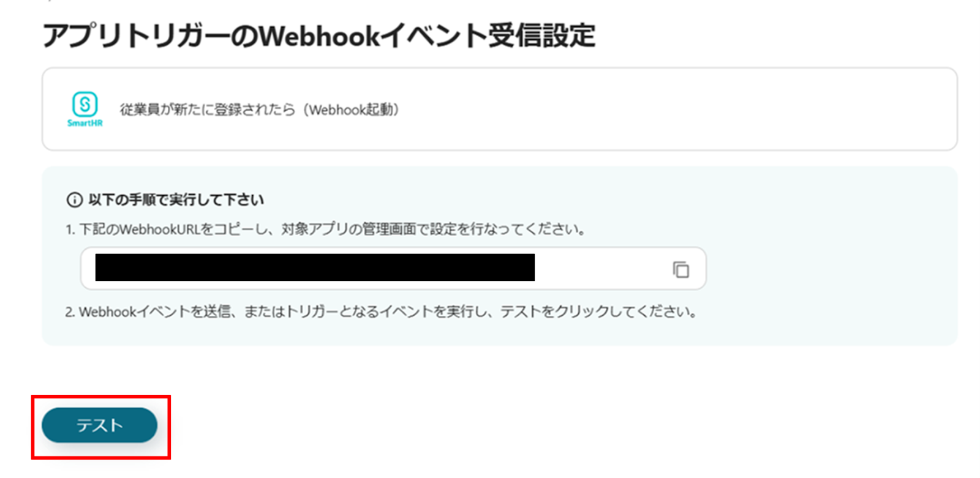Image resolution: width=980 pixels, height=478 pixels.
Task: Click the SmartHR text label under the logo
Action: 85,123
